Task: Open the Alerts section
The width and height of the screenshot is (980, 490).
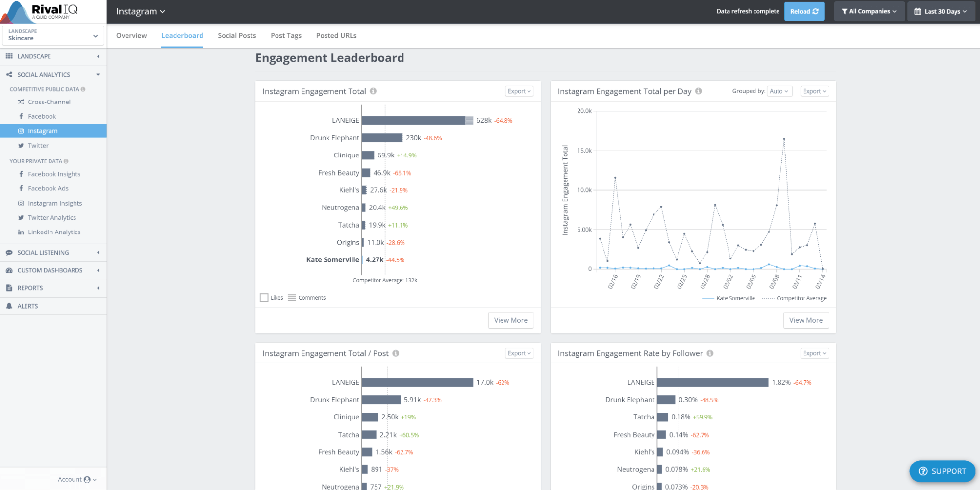Action: pyautogui.click(x=27, y=306)
